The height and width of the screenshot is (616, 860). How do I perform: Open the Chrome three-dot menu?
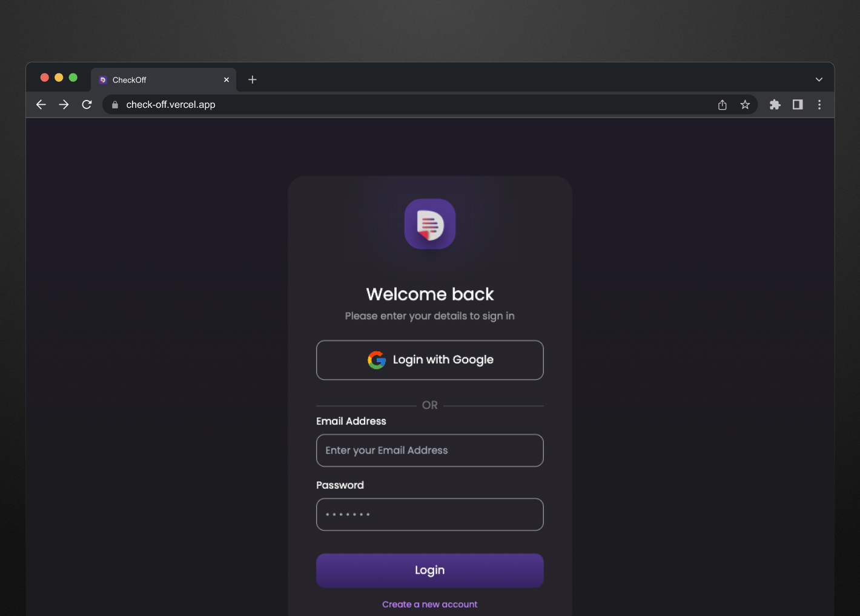pyautogui.click(x=819, y=105)
